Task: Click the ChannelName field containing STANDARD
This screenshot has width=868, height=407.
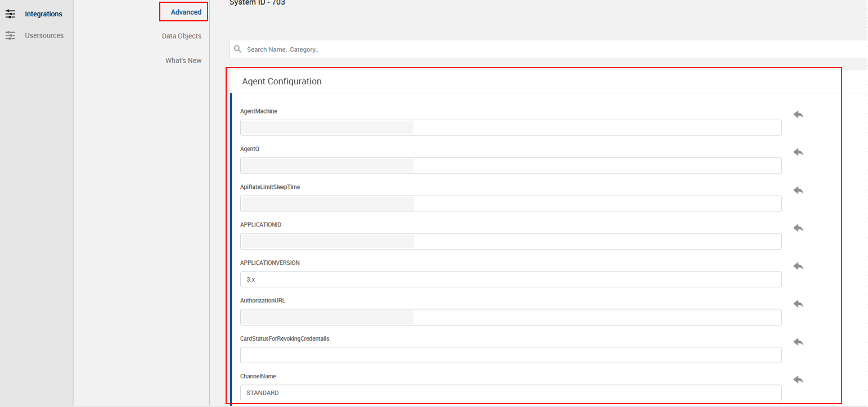Action: click(x=510, y=393)
